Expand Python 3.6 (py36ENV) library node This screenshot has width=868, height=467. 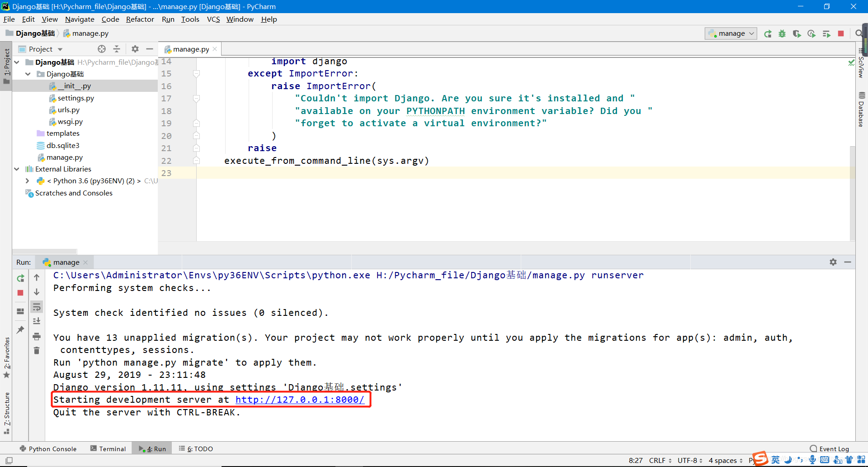[28, 181]
